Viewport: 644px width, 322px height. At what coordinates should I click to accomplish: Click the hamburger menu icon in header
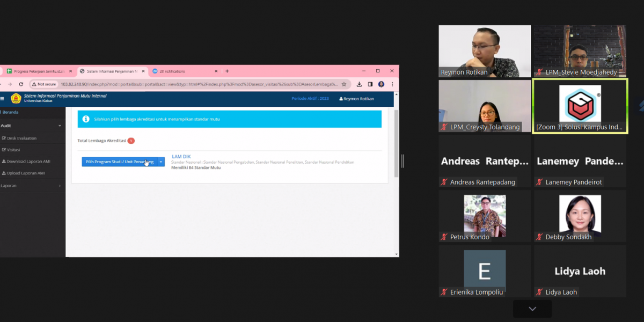2,99
